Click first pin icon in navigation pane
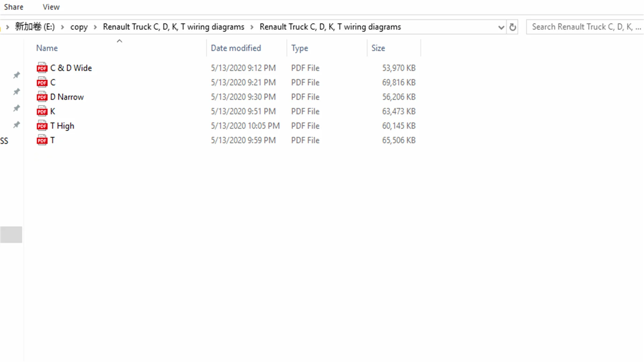Screen dimensions: 644x362 (x=16, y=75)
